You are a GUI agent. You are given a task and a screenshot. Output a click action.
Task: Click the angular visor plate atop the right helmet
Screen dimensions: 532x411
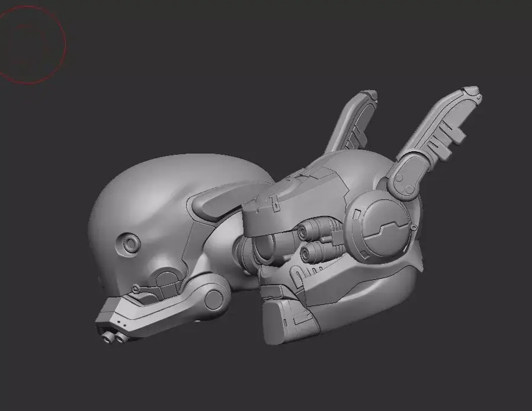coord(295,204)
